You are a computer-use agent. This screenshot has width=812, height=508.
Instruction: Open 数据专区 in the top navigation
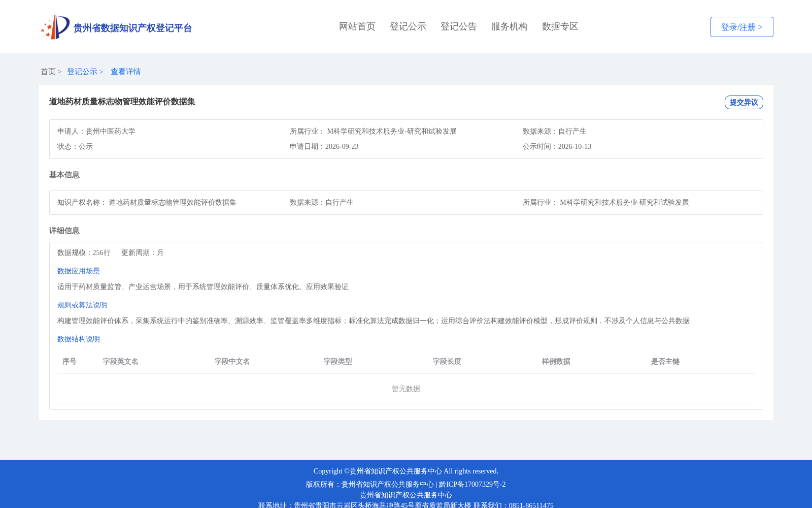pyautogui.click(x=560, y=26)
